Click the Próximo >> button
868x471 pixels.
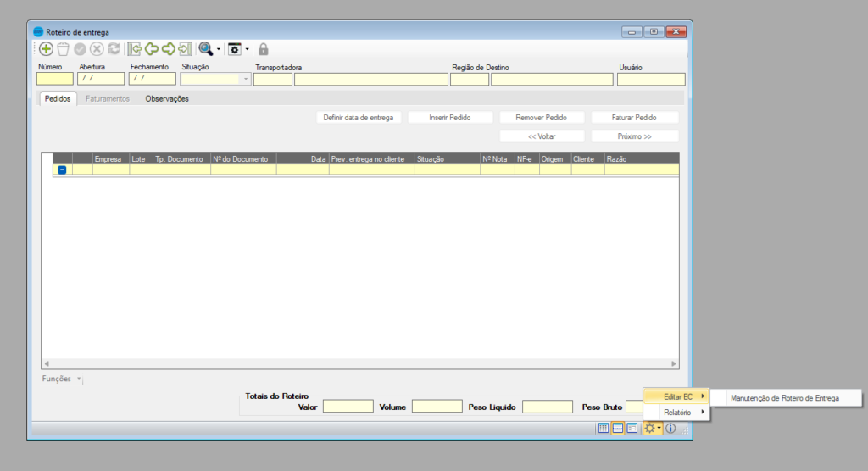634,136
